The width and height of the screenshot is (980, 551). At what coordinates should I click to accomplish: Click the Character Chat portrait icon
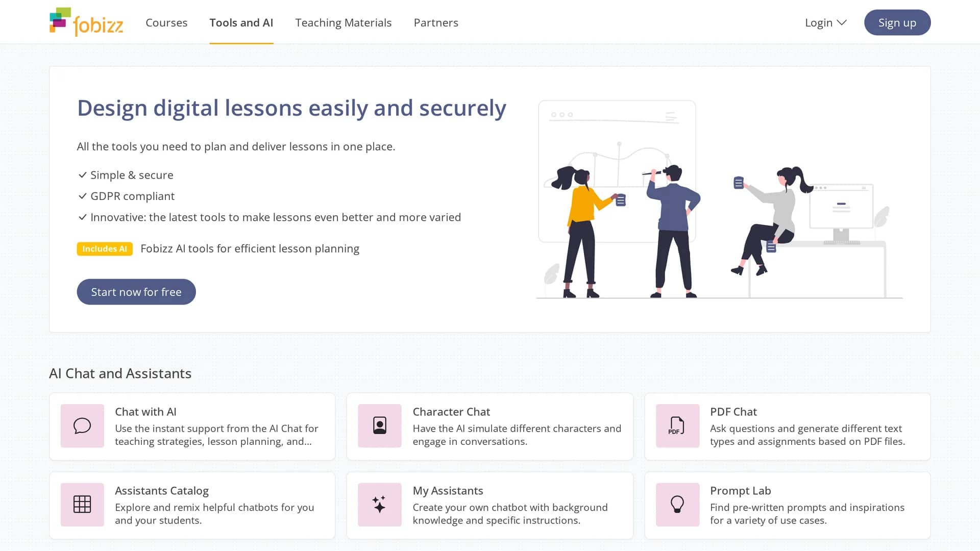[x=380, y=426]
